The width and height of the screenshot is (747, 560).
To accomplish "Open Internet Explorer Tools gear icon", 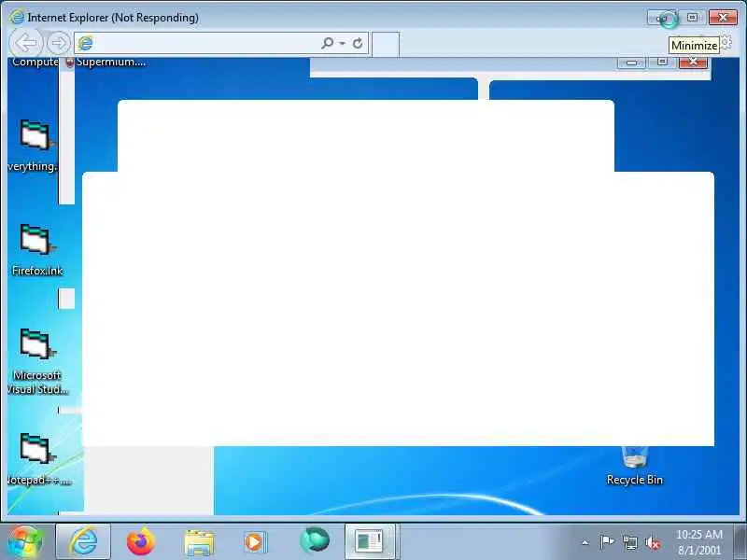I will pyautogui.click(x=726, y=42).
